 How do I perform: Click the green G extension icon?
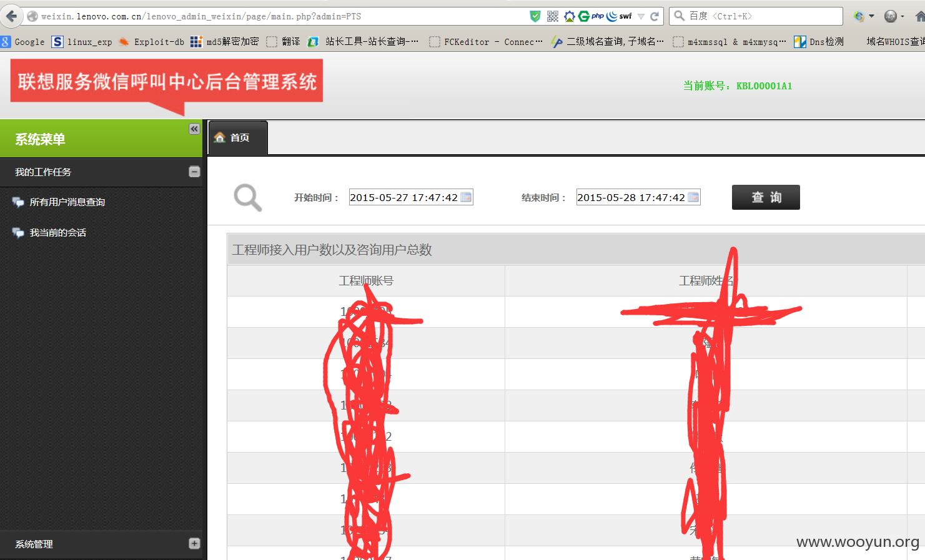tap(584, 16)
